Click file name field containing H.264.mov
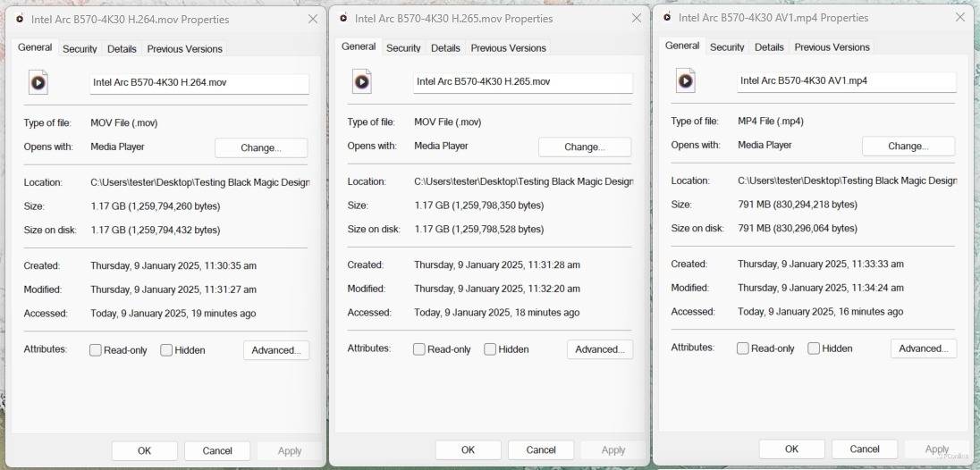This screenshot has width=980, height=470. click(199, 84)
